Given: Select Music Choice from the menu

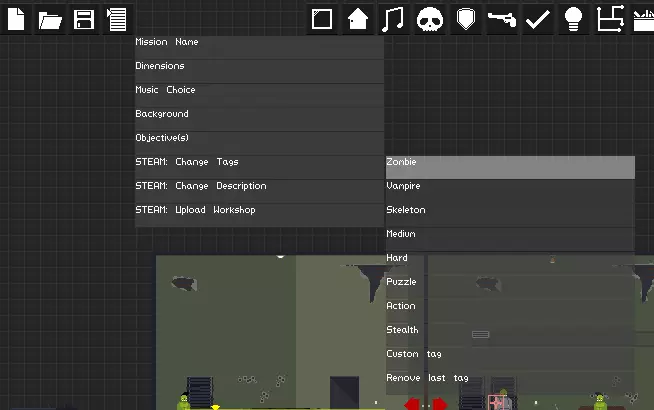Looking at the screenshot, I should pyautogui.click(x=259, y=95).
